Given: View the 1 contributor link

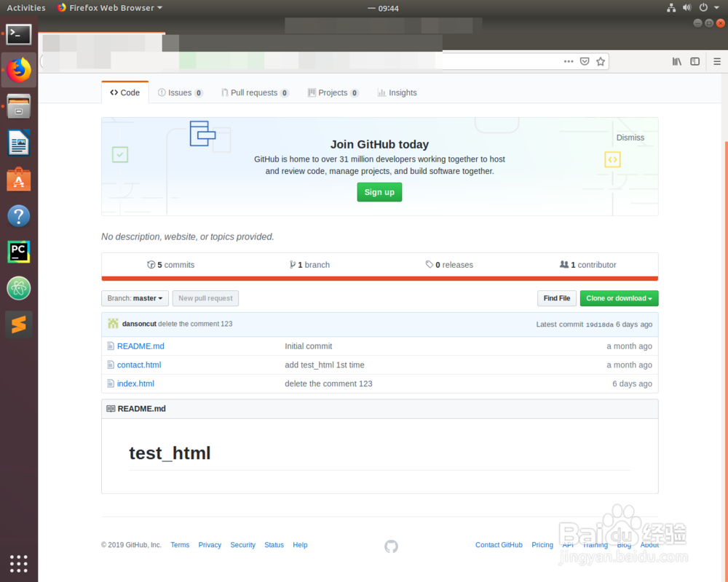Looking at the screenshot, I should (x=587, y=265).
